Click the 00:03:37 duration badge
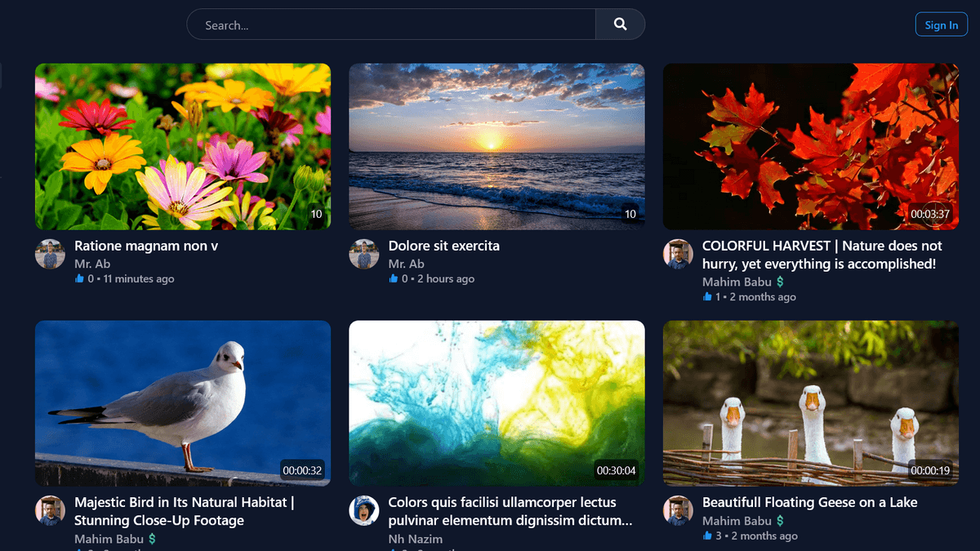Viewport: 980px width, 551px height. tap(930, 214)
